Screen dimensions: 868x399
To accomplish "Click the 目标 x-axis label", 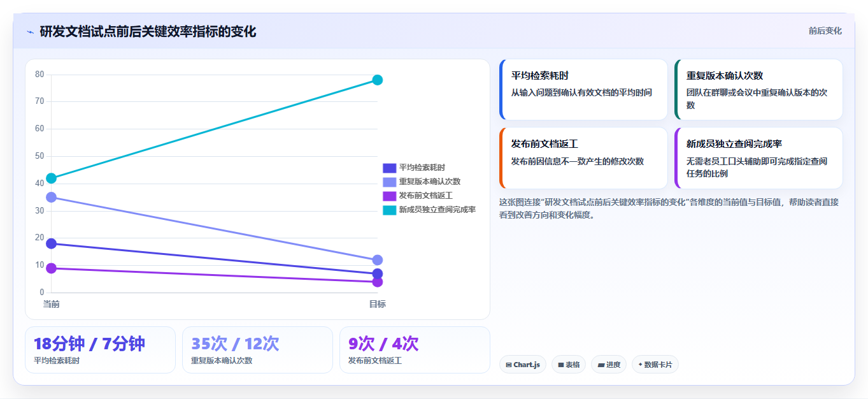I will [x=377, y=304].
